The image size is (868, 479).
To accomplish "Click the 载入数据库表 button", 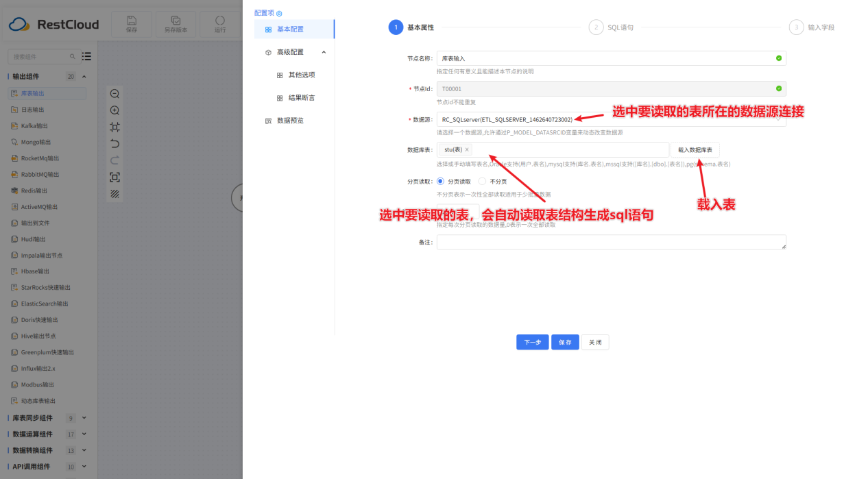I will click(695, 149).
